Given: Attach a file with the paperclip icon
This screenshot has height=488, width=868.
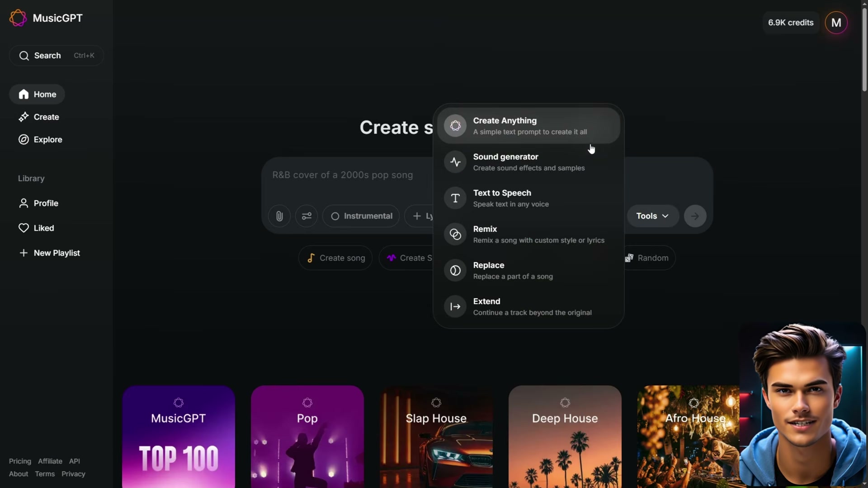Looking at the screenshot, I should click(x=279, y=216).
